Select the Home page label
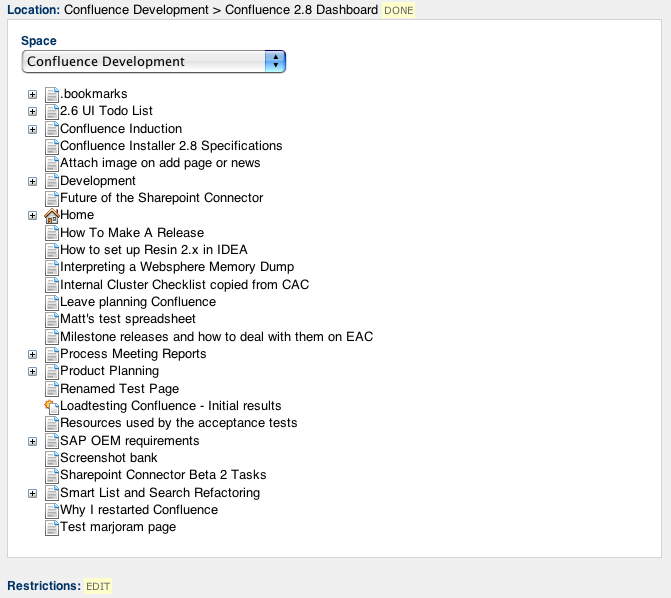 coord(77,215)
